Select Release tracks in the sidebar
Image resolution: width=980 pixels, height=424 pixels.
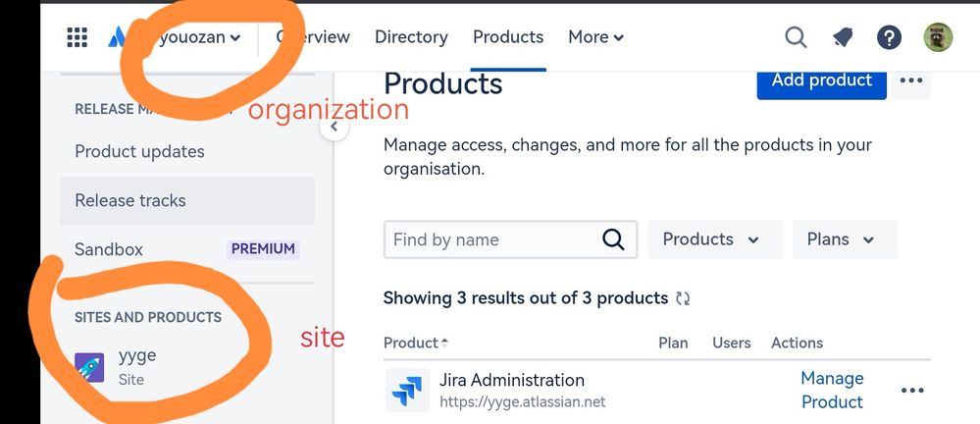pos(187,201)
